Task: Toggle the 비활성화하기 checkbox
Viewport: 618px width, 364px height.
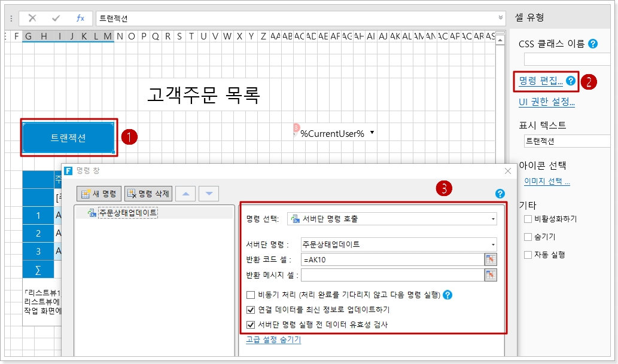Action: (x=528, y=219)
